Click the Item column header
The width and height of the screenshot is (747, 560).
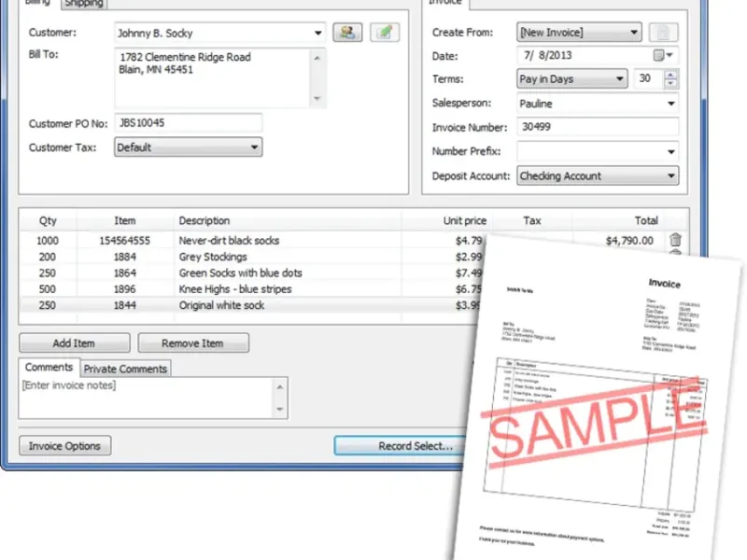tap(125, 220)
